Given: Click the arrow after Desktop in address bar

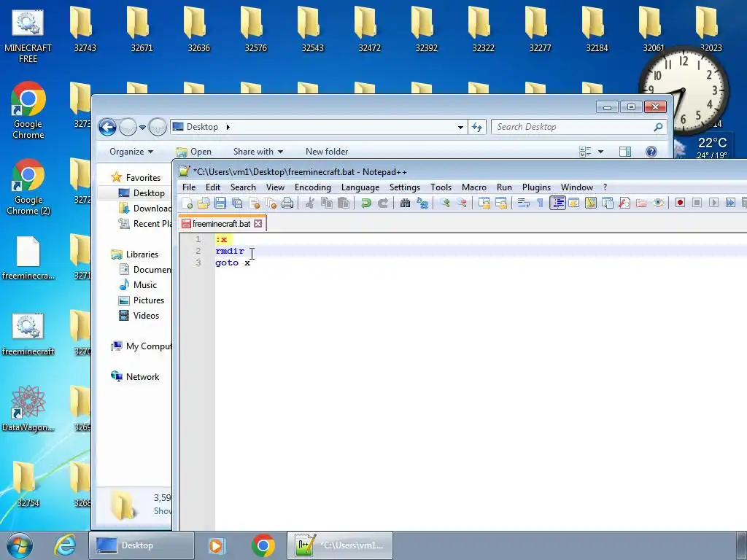Looking at the screenshot, I should (x=228, y=127).
